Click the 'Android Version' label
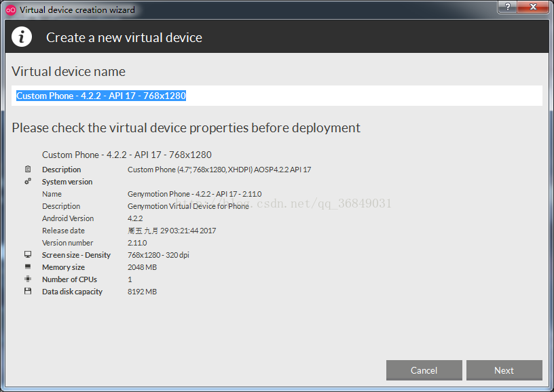554x392 pixels. click(68, 218)
